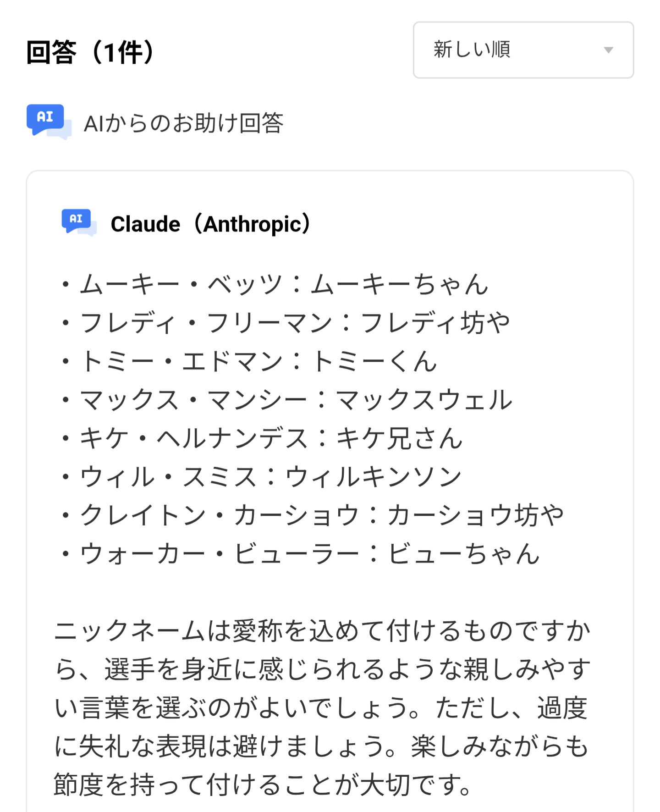Click the paragraph starting with ニックネームは愛称
The height and width of the screenshot is (812, 660).
[x=322, y=707]
